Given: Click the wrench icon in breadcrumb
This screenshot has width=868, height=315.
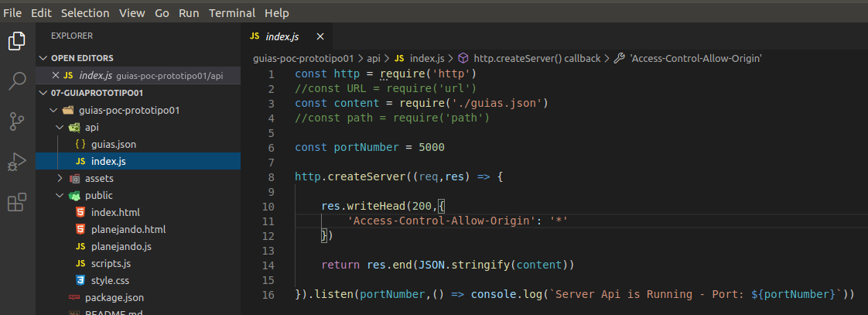Looking at the screenshot, I should pyautogui.click(x=620, y=58).
